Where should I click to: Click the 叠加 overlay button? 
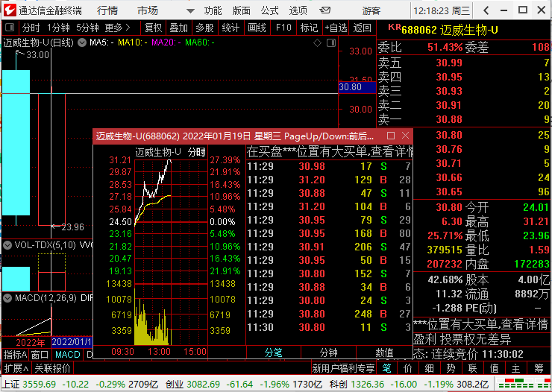tap(178, 28)
